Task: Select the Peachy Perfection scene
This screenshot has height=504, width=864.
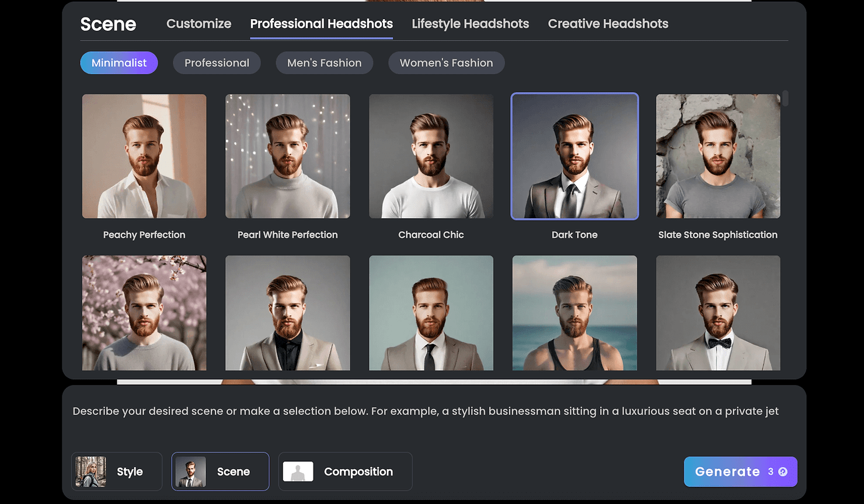Action: [x=144, y=156]
